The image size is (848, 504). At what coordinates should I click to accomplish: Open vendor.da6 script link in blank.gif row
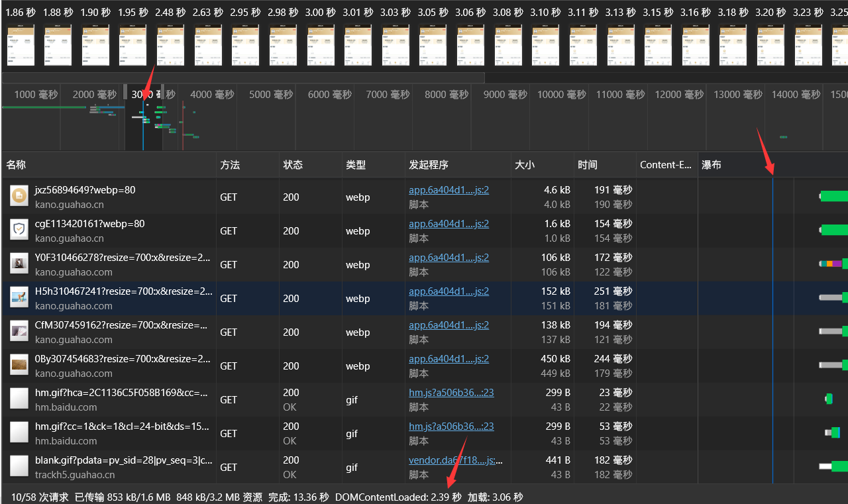pyautogui.click(x=455, y=460)
